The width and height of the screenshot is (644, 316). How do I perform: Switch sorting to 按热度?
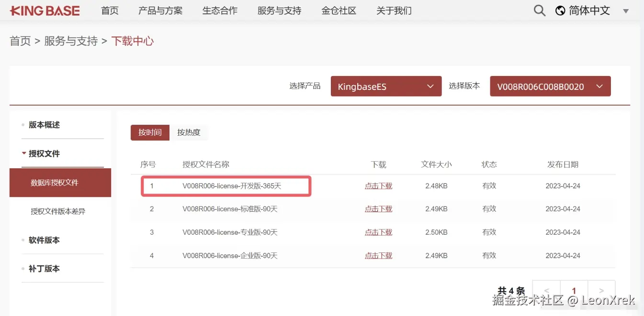(x=189, y=132)
